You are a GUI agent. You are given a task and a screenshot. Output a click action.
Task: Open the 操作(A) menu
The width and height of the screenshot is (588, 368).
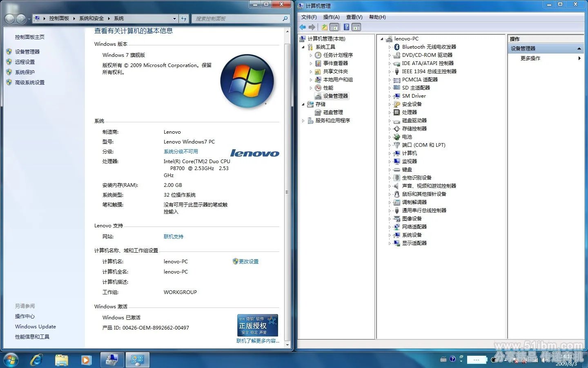(331, 17)
